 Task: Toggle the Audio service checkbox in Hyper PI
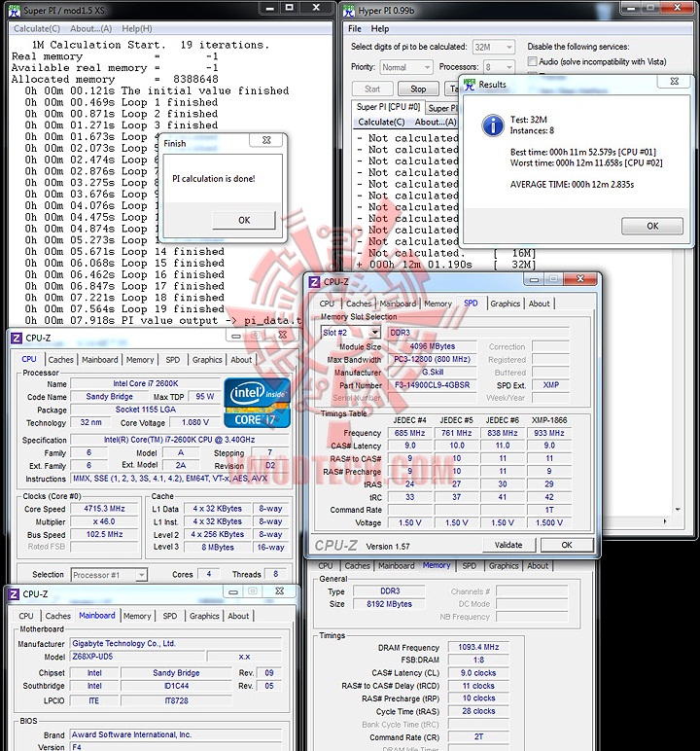coord(532,61)
